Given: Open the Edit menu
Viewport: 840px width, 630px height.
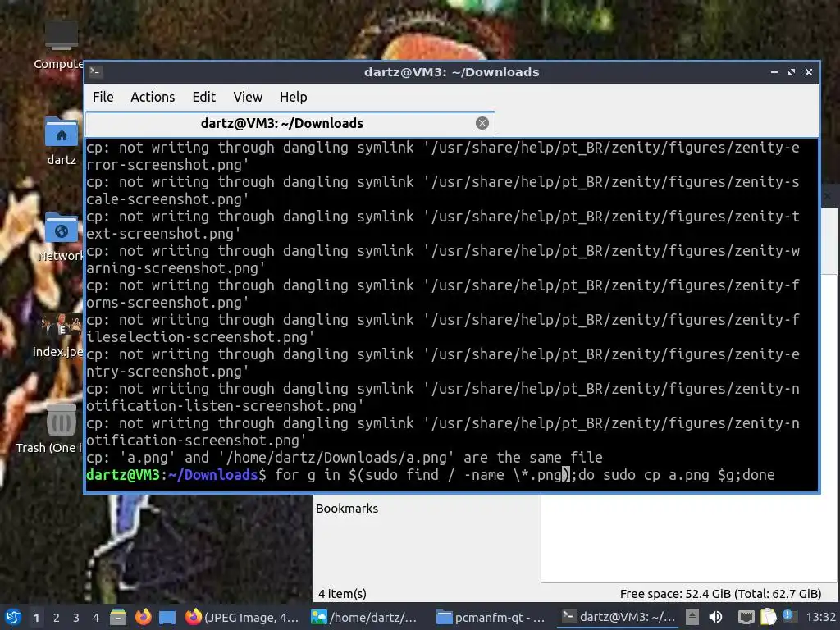Looking at the screenshot, I should (203, 97).
